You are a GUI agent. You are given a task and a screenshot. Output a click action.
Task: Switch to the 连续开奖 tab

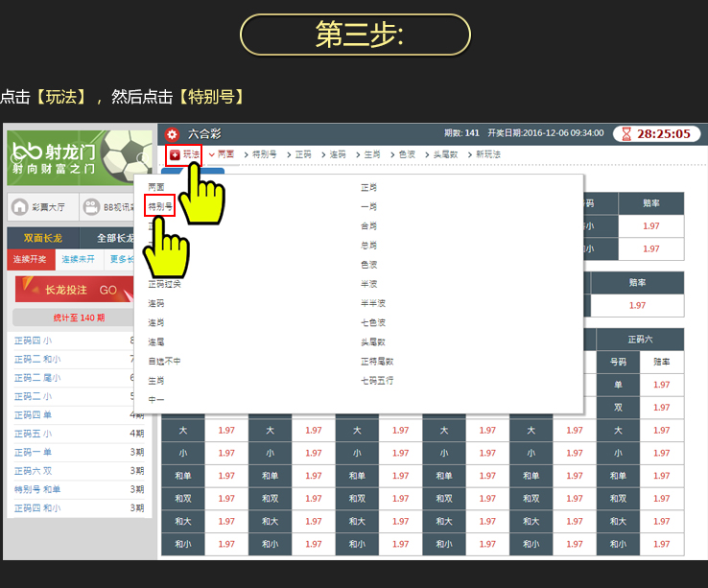point(32,259)
